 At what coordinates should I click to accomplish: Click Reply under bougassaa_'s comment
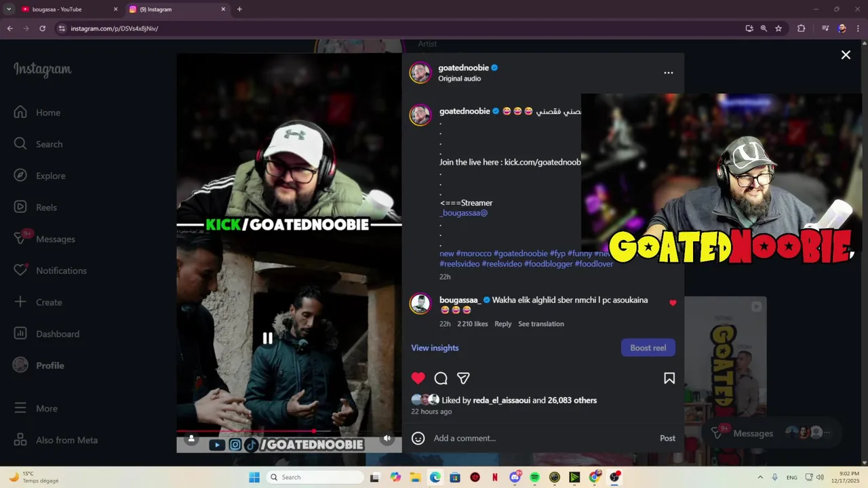point(503,324)
